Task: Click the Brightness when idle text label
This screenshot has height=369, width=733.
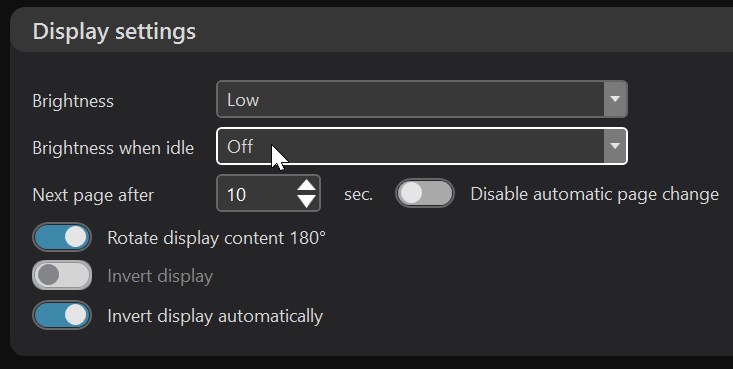Action: pyautogui.click(x=113, y=148)
